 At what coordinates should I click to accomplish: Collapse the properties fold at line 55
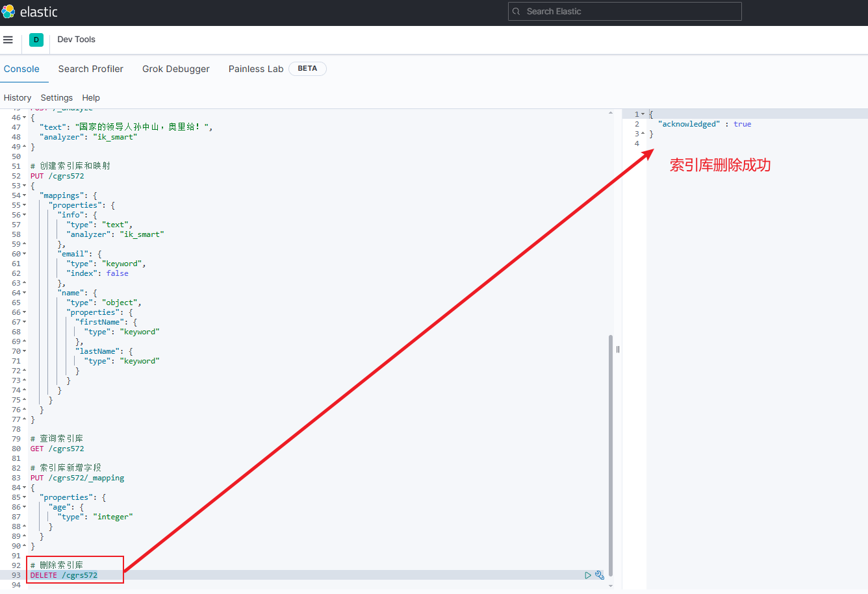coord(25,205)
